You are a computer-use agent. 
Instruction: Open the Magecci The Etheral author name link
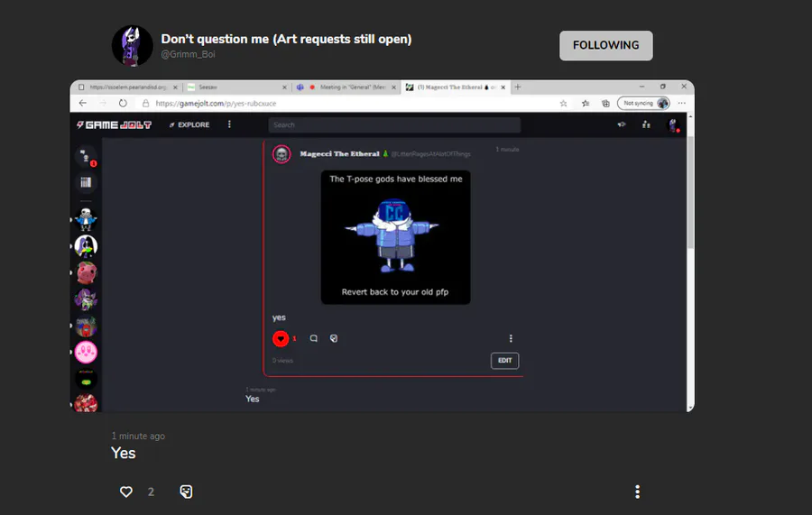pos(340,153)
